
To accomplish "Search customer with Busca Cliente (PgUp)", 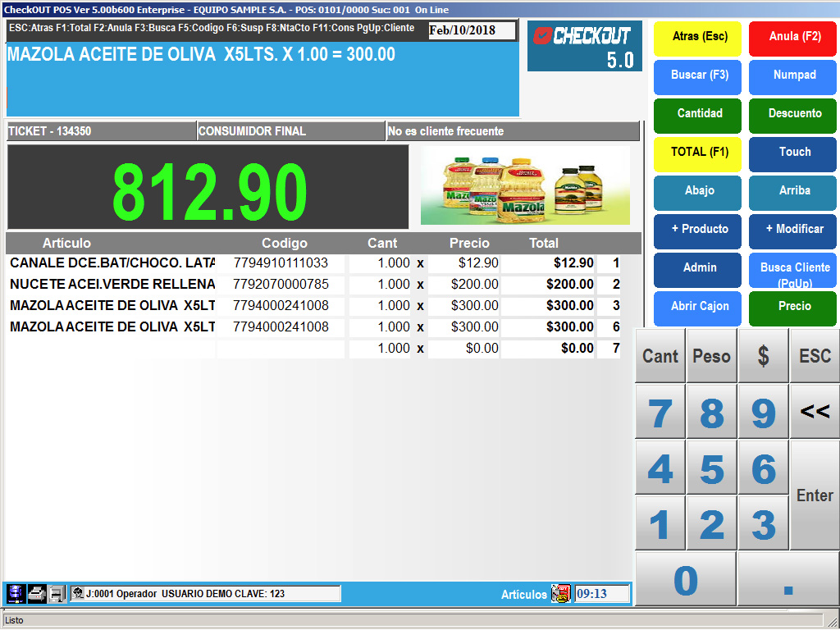I will pos(793,270).
